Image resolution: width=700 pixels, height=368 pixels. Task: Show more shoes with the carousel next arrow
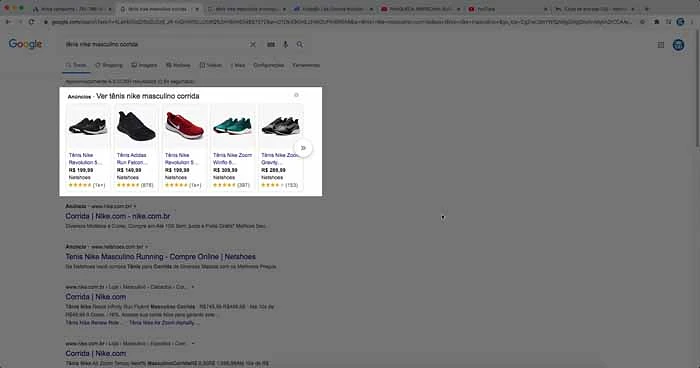coord(303,148)
